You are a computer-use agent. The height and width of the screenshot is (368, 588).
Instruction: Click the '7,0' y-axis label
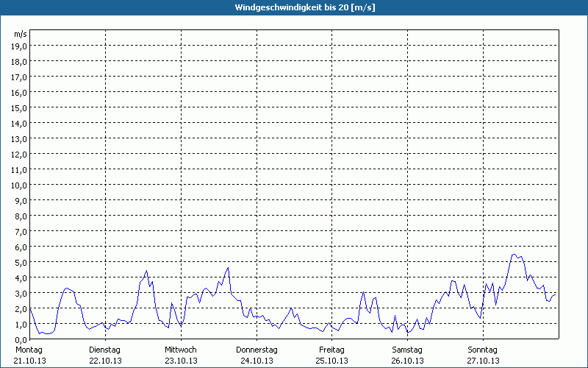click(x=21, y=232)
